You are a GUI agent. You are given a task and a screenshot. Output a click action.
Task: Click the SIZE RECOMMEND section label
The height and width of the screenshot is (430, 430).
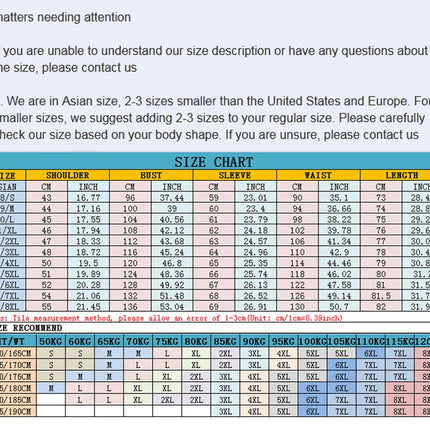click(31, 328)
